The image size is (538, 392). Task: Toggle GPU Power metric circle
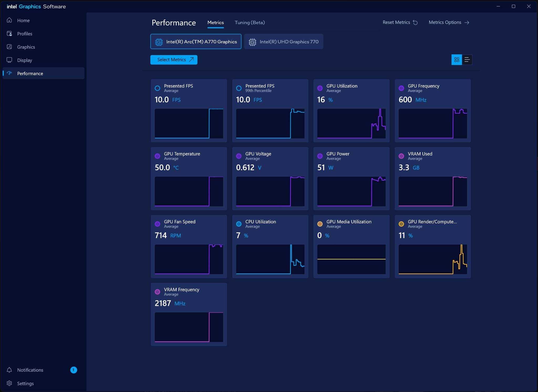[x=320, y=156]
